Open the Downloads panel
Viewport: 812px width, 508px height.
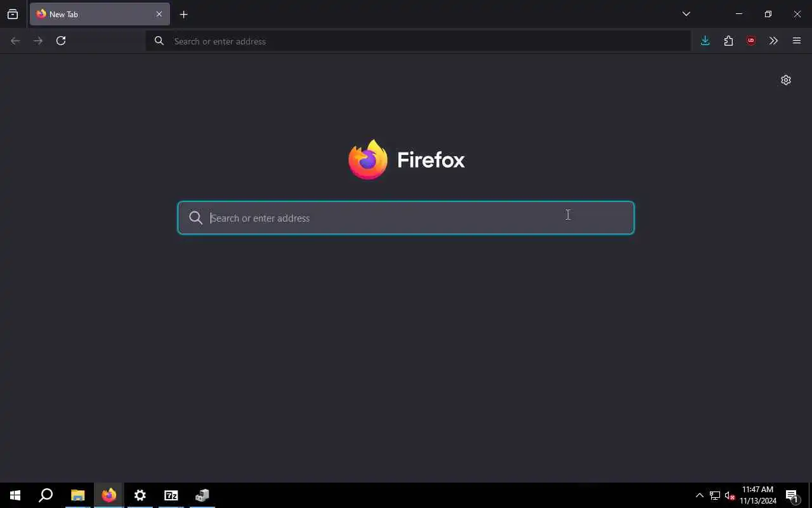(x=705, y=41)
